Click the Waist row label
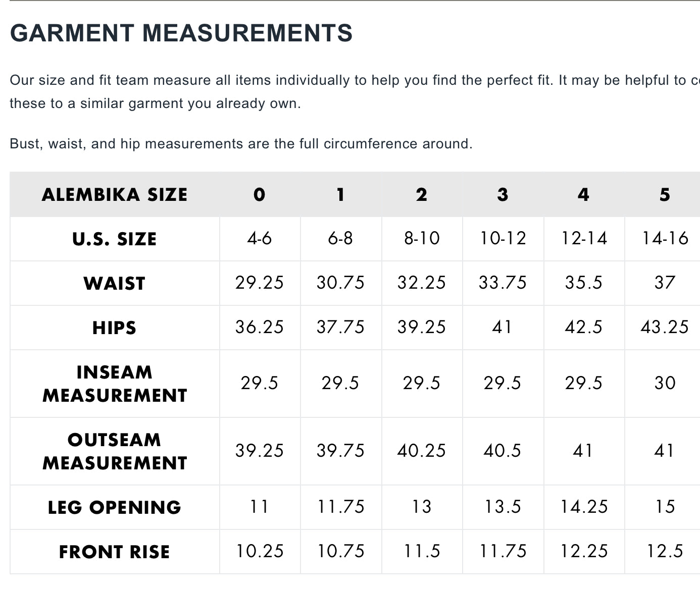The height and width of the screenshot is (591, 700). [x=115, y=283]
